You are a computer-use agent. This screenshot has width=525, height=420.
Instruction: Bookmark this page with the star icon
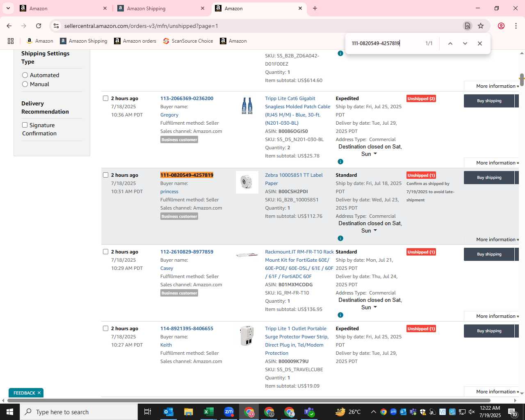pos(481,26)
